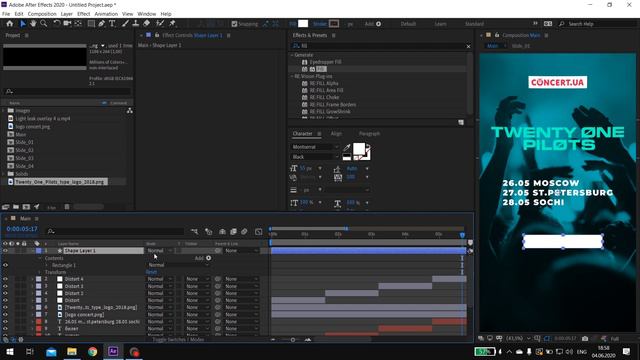
Task: Clear the Effects & Presets search field
Action: tap(468, 47)
